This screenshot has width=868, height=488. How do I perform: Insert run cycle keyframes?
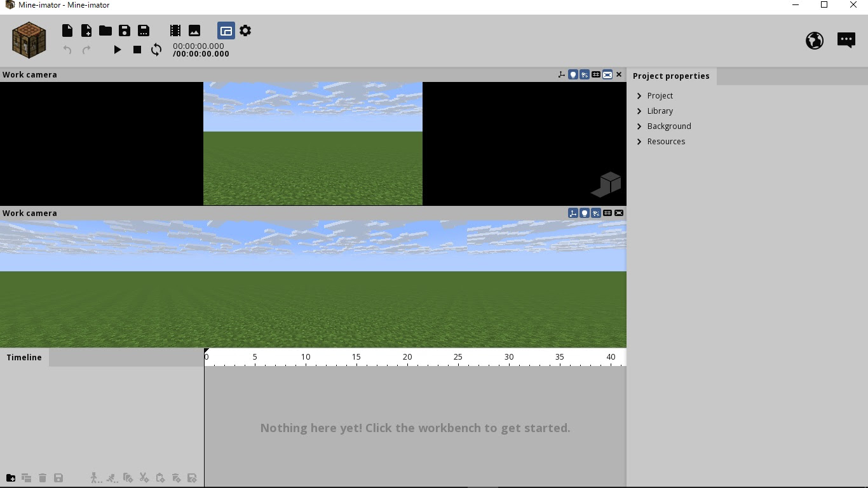112,478
